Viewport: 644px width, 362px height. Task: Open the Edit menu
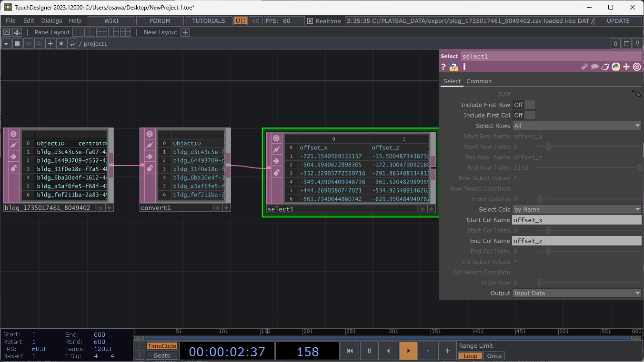pos(29,21)
